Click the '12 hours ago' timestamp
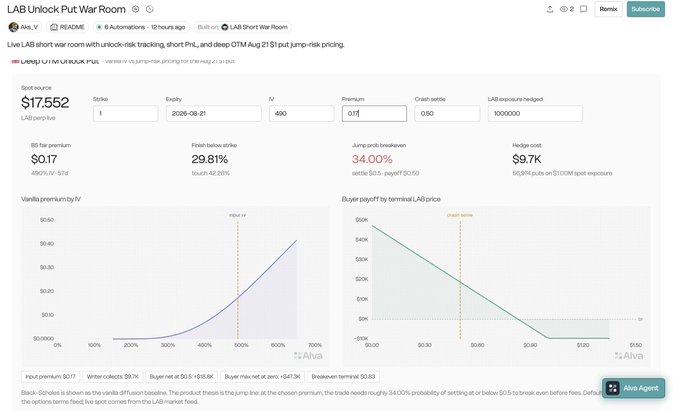This screenshot has height=411, width=679. [168, 27]
